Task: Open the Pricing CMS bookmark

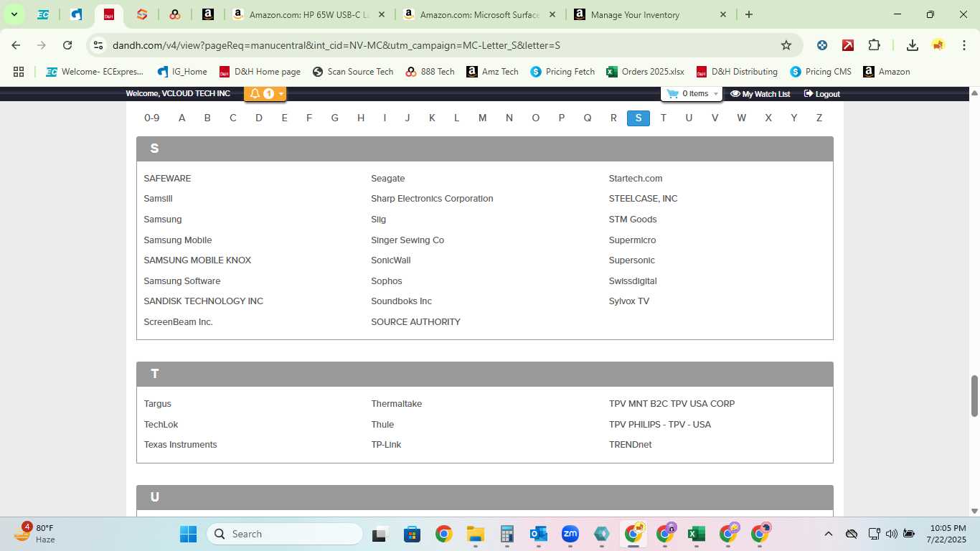Action: [x=821, y=72]
